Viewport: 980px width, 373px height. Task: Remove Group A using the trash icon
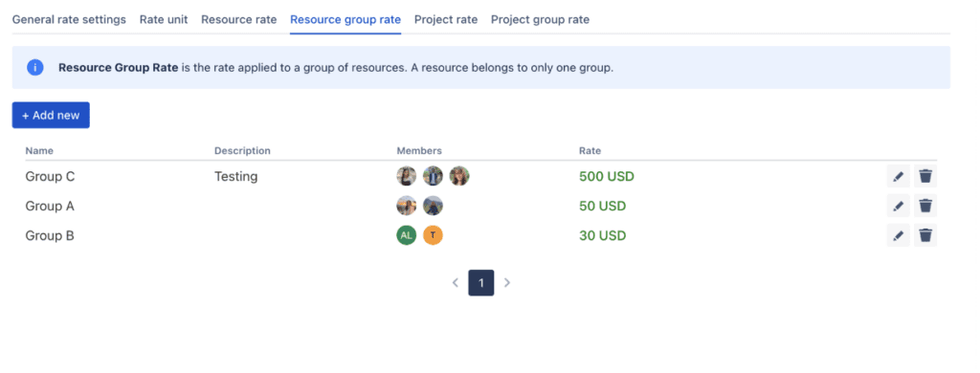pos(925,206)
